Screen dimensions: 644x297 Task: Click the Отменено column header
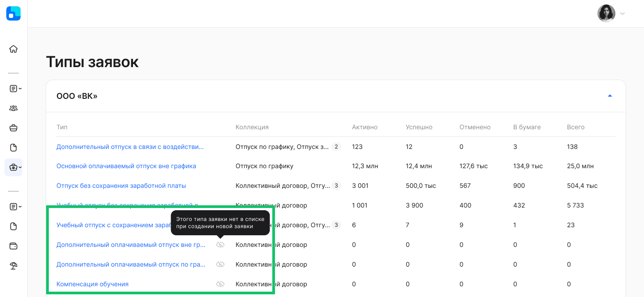[x=475, y=127]
